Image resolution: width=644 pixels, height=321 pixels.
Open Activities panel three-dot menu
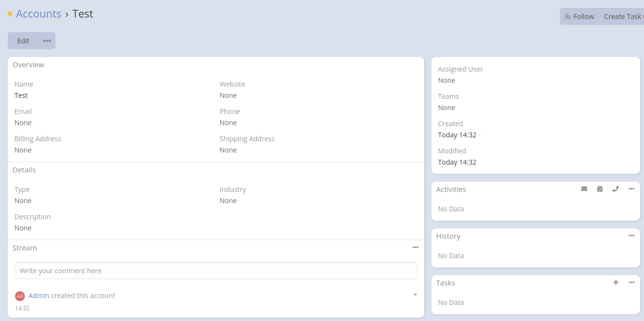coord(631,189)
